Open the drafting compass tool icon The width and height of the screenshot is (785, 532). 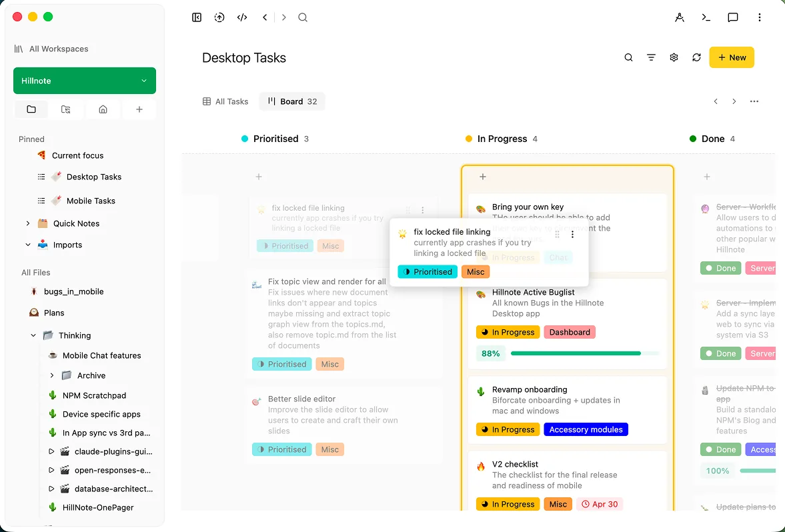pyautogui.click(x=680, y=17)
